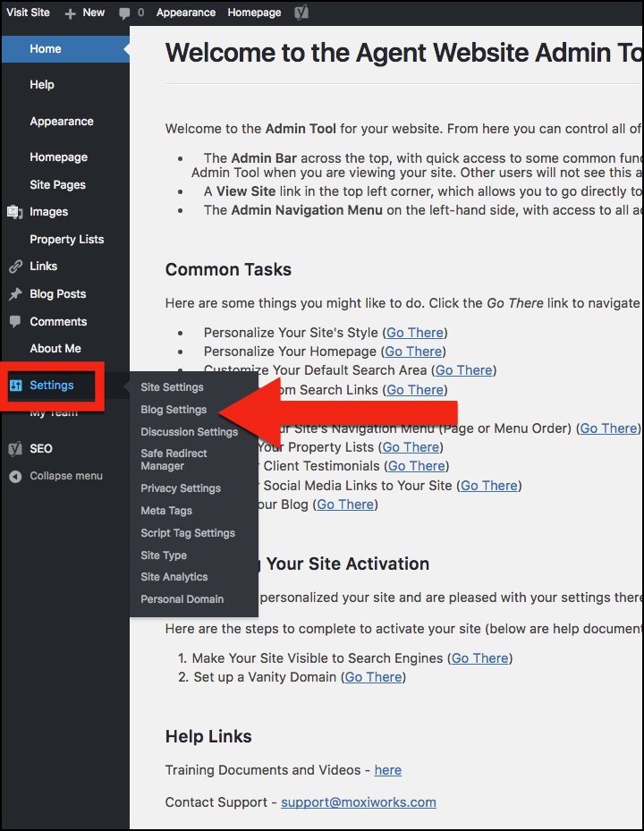Click the Links chain icon in the sidebar
644x831 pixels.
15,267
